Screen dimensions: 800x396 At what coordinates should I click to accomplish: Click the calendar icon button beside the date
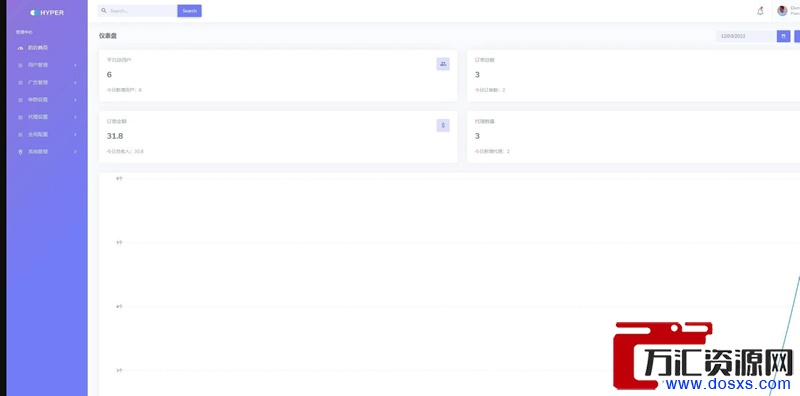pyautogui.click(x=784, y=36)
